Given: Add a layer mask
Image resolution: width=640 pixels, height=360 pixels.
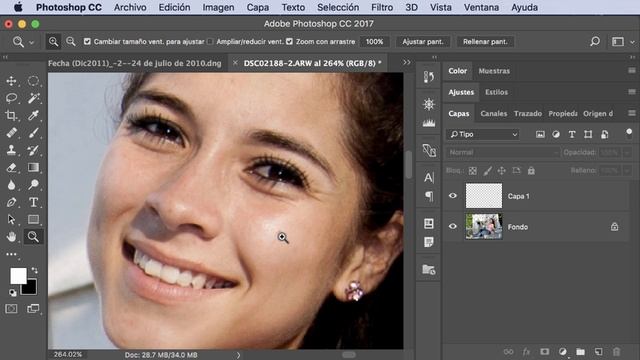Looking at the screenshot, I should point(544,351).
